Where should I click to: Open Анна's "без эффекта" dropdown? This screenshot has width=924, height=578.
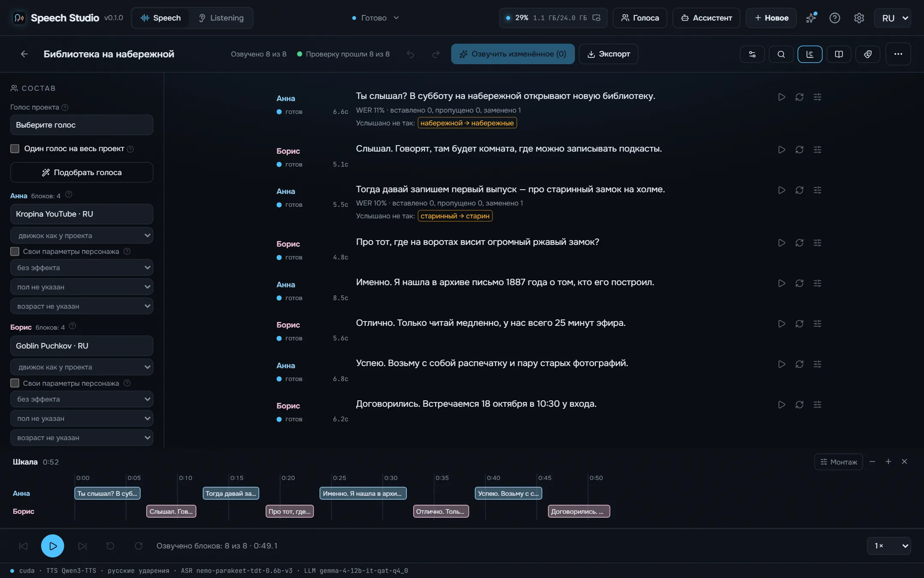pyautogui.click(x=82, y=268)
